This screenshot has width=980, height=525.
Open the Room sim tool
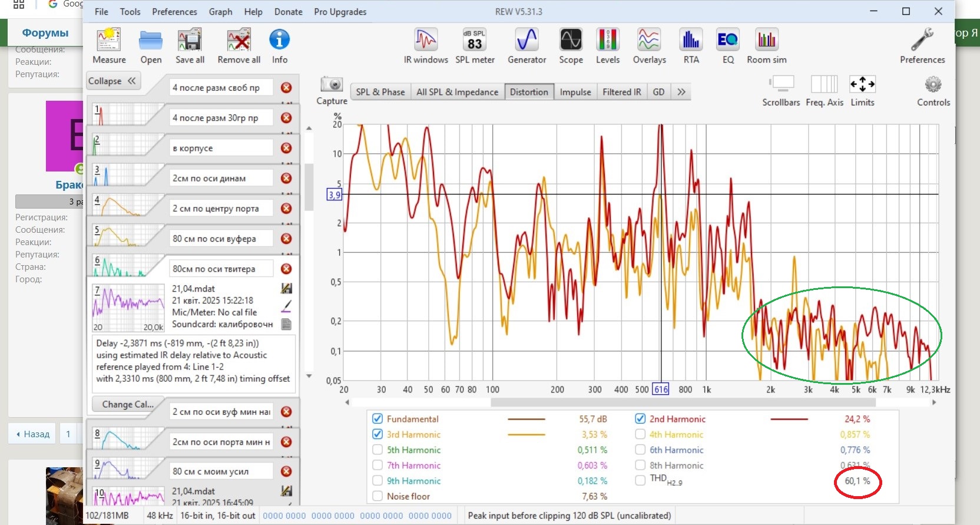[766, 40]
